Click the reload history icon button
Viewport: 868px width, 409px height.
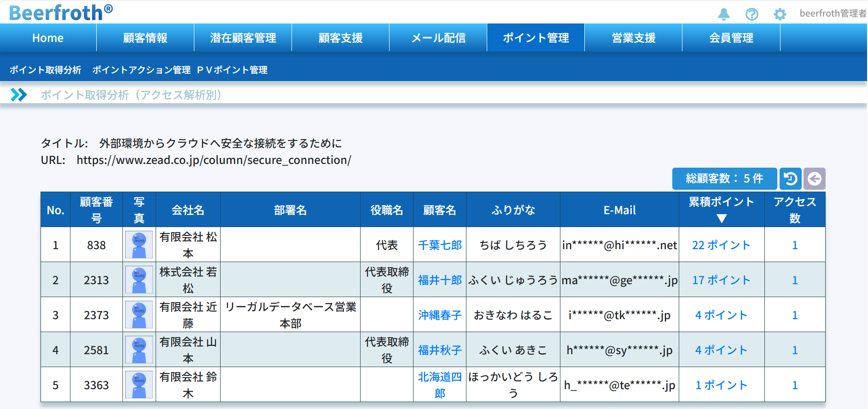[790, 179]
